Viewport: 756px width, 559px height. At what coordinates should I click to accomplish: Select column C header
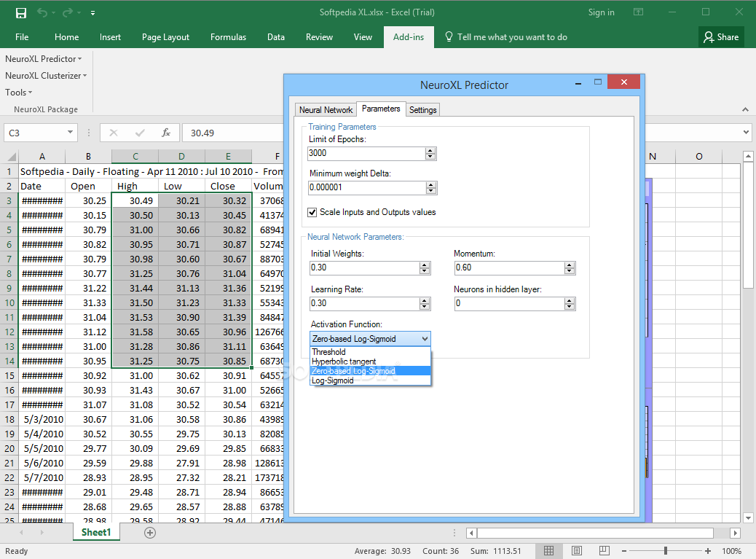click(x=135, y=156)
